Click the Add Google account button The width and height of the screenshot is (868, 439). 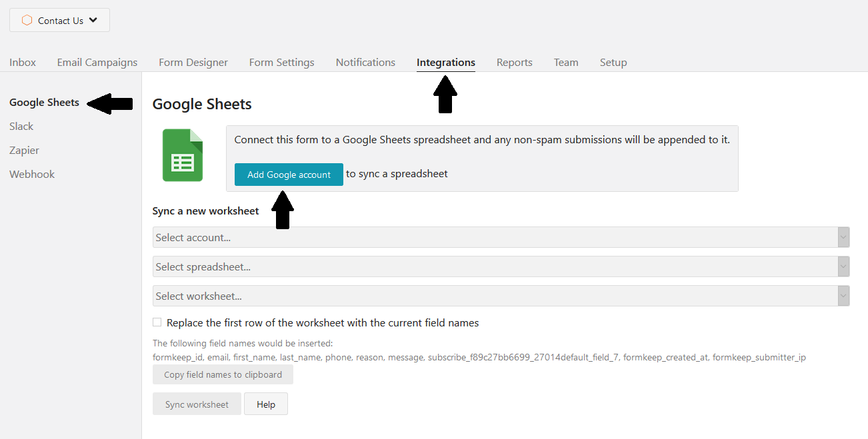click(x=289, y=175)
